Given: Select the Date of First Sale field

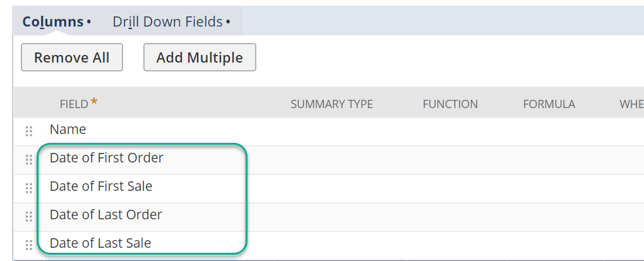Looking at the screenshot, I should point(101,186).
